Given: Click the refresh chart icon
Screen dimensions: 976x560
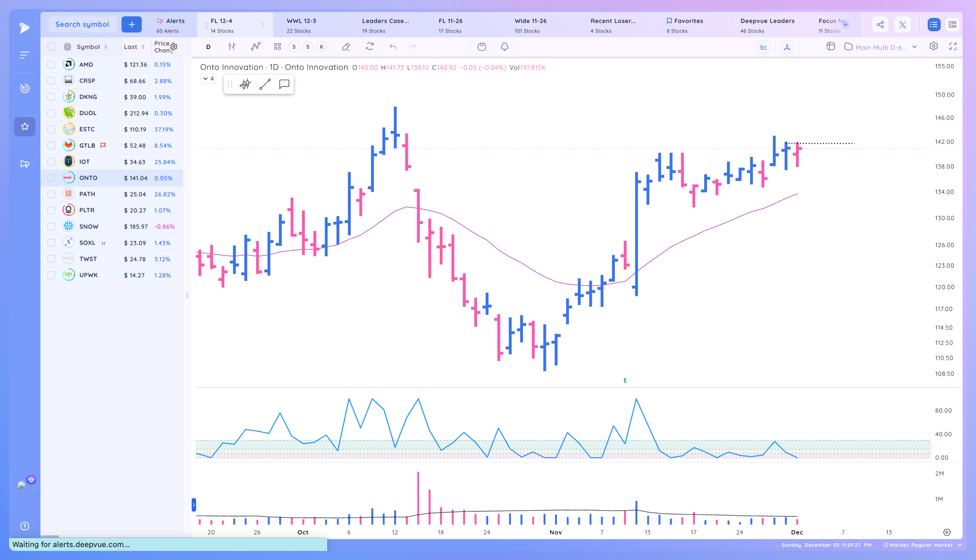Looking at the screenshot, I should coord(370,47).
